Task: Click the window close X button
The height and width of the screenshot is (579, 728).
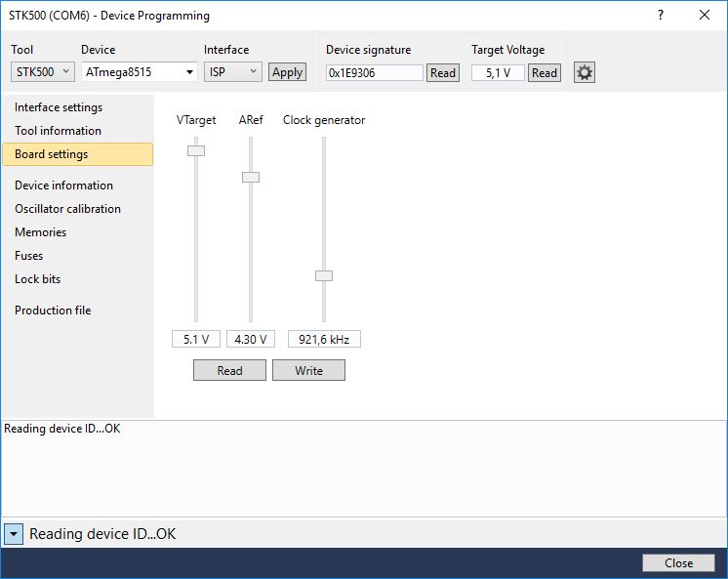Action: click(705, 15)
